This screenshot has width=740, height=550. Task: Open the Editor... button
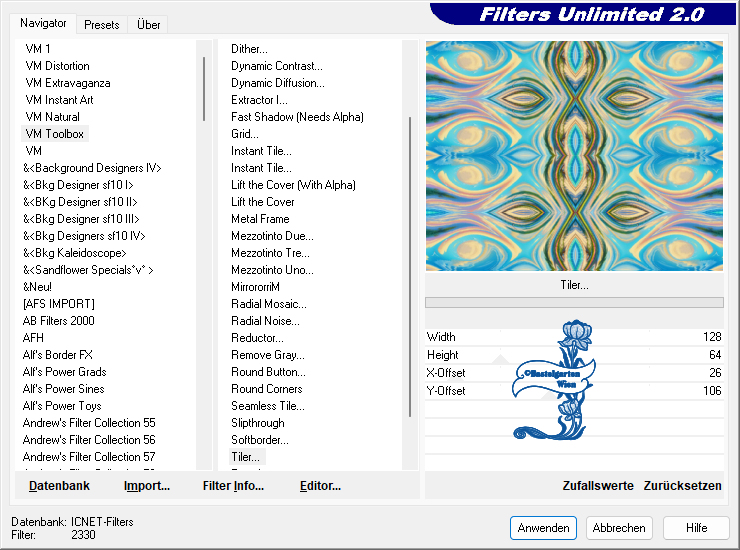point(320,486)
